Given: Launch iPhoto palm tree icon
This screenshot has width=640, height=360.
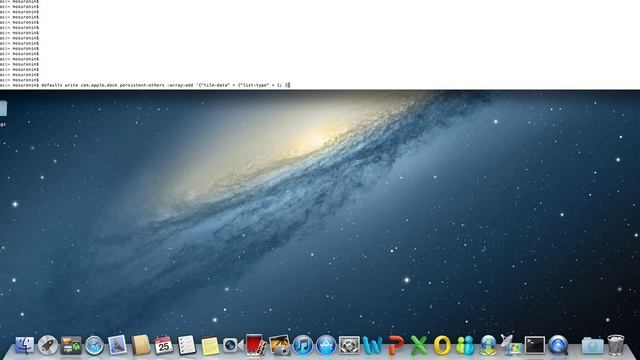Looking at the screenshot, I should coord(280,345).
